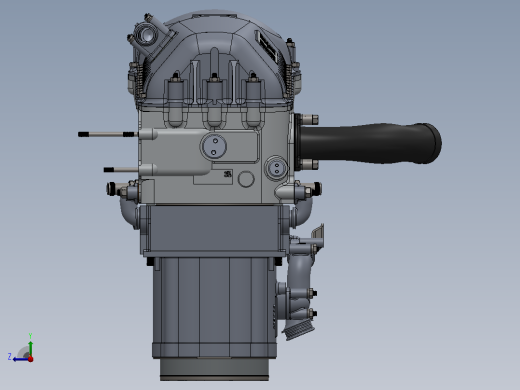Select the upper long threaded stud on the left
Image resolution: width=520 pixels, height=390 pixels.
pyautogui.click(x=107, y=134)
